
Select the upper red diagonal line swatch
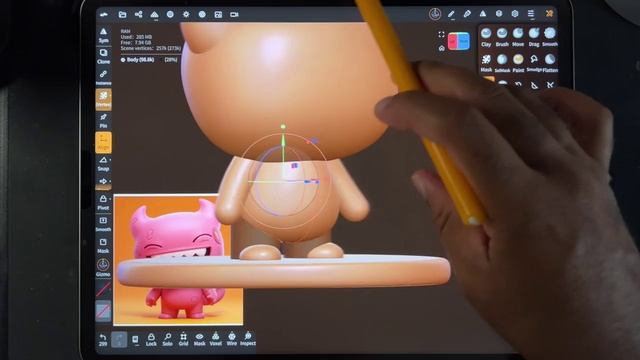click(103, 289)
